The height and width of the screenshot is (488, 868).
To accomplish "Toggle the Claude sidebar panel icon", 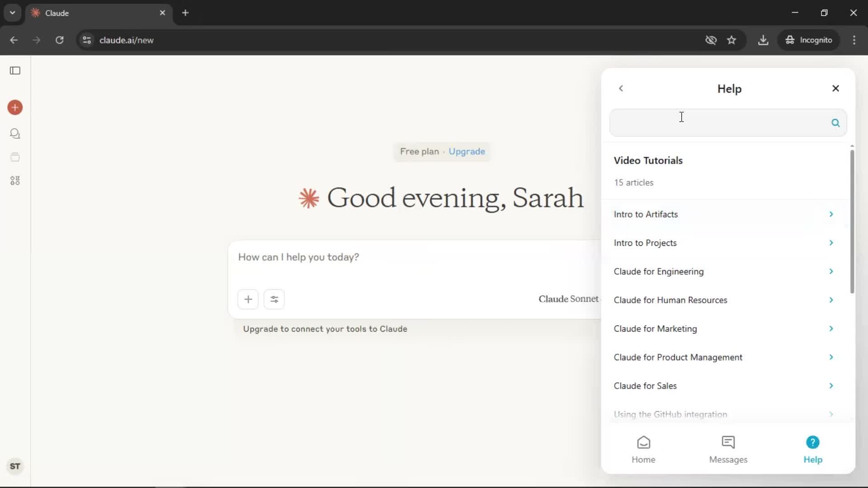I will tap(15, 70).
